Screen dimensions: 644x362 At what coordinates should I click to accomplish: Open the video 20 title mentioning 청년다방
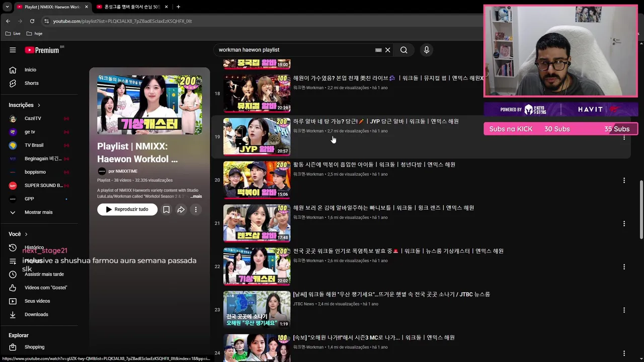tap(374, 164)
